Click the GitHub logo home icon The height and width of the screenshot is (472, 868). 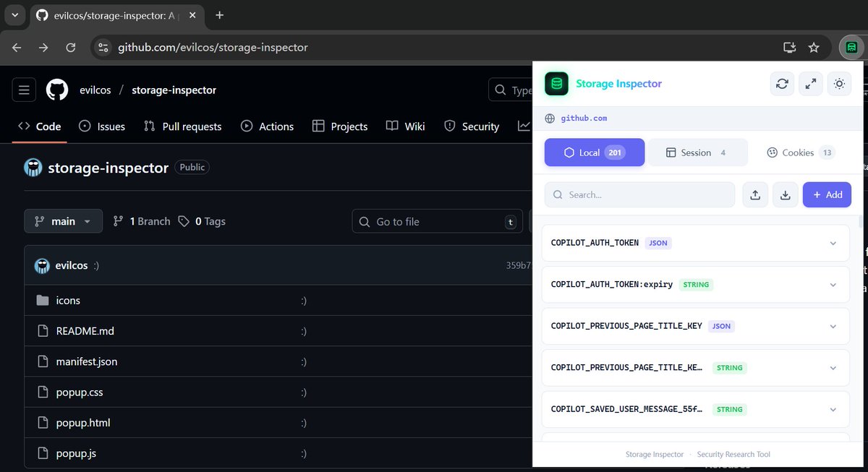coord(57,90)
